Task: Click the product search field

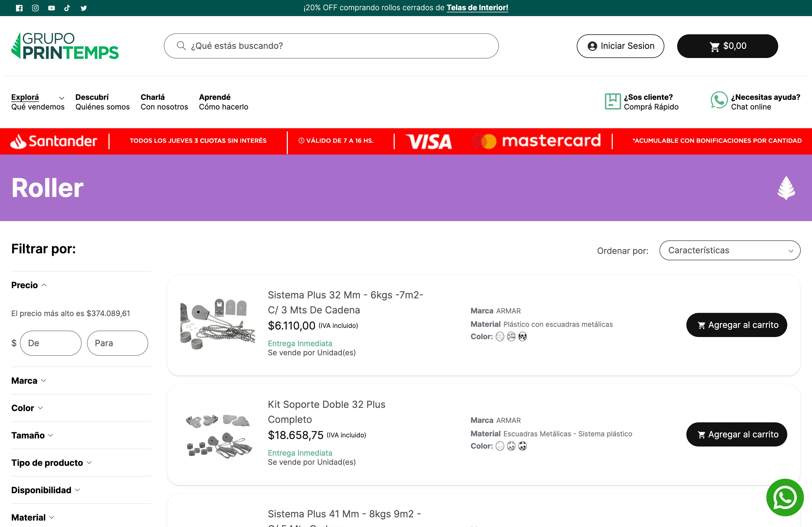Action: pos(331,46)
